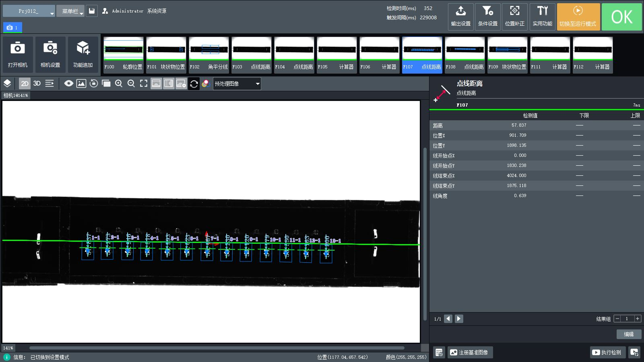Switch to 3D view mode
The image size is (644, 362).
[x=37, y=83]
